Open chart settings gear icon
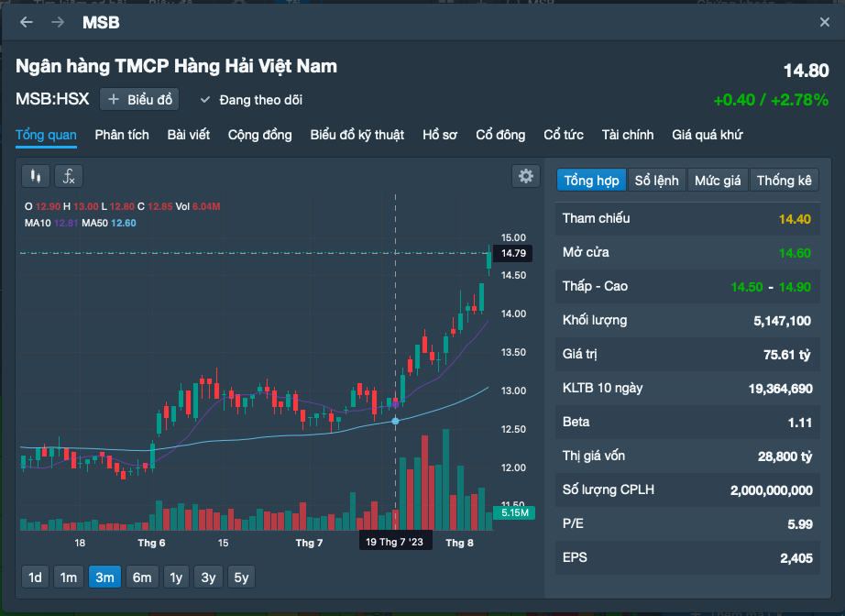This screenshot has width=845, height=616. click(x=525, y=176)
